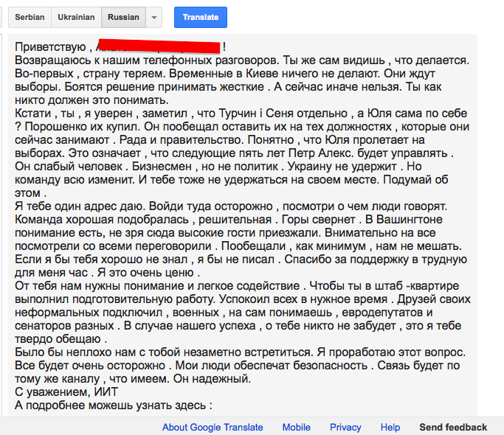The width and height of the screenshot is (504, 435).
Task: Open the Privacy link
Action: [x=345, y=427]
